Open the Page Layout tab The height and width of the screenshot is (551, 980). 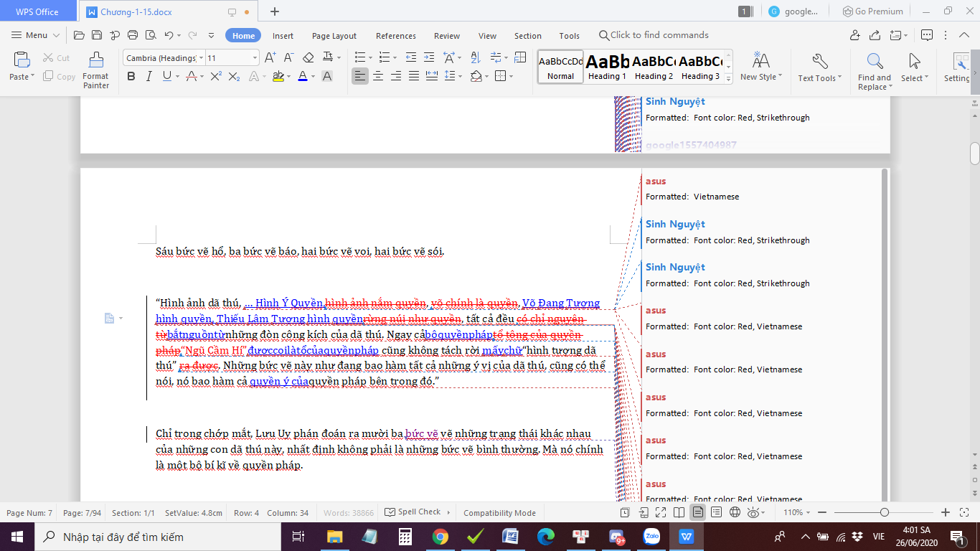pos(334,36)
